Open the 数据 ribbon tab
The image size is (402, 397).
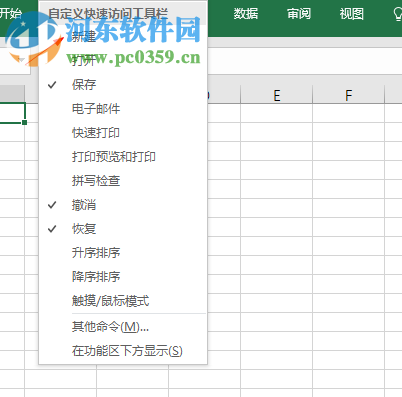tap(246, 14)
